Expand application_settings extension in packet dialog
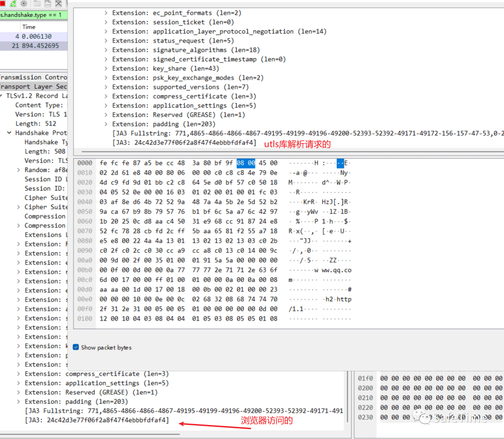Viewport: 504px width, 439px height. tap(106, 106)
